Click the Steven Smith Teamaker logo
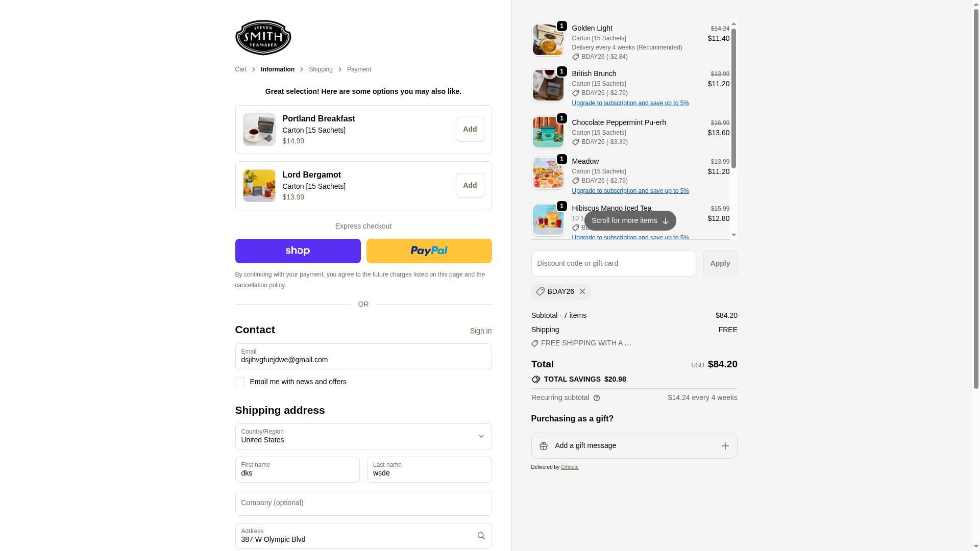 coord(263,37)
